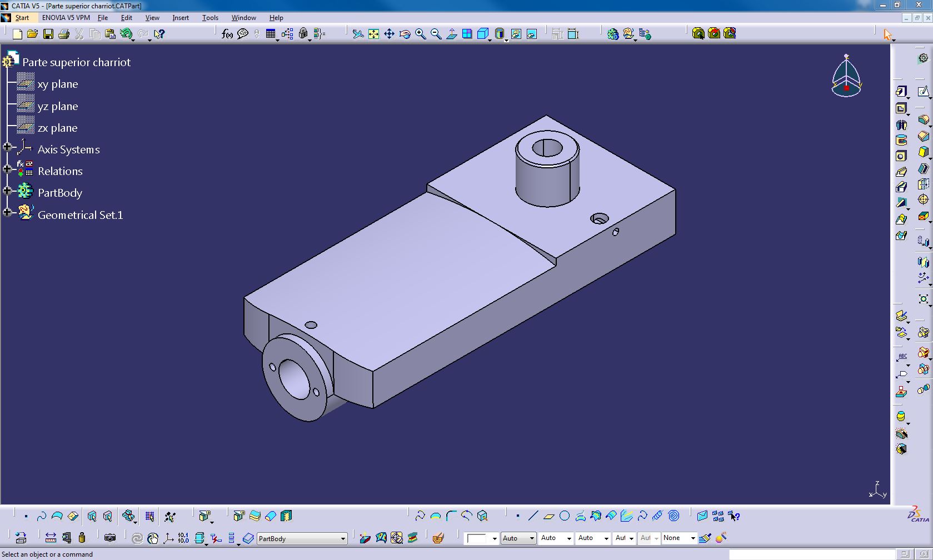Click the Sketch tool in right toolbar

click(923, 91)
